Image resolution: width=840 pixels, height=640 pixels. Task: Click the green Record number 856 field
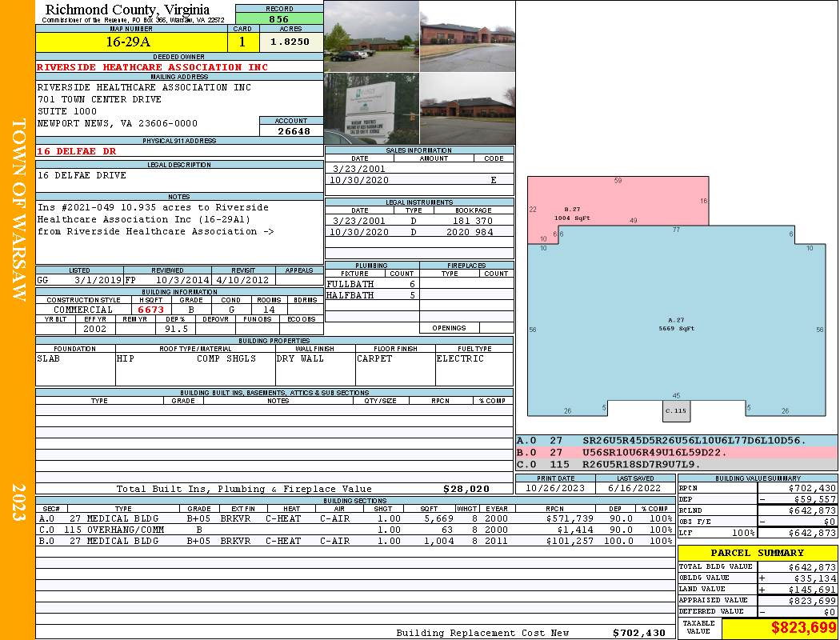click(x=279, y=18)
